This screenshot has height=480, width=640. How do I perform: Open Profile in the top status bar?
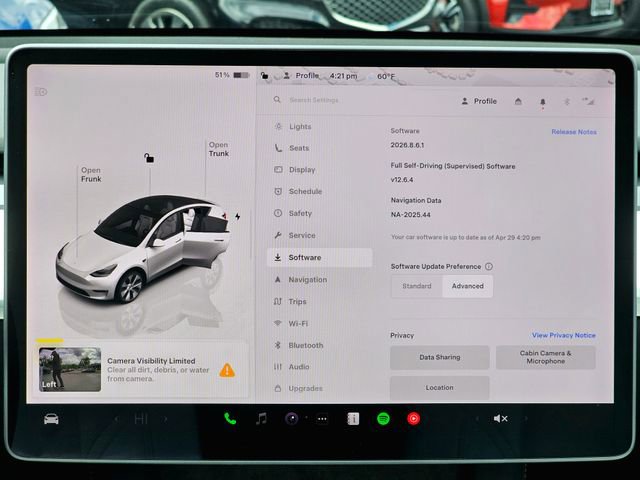(x=301, y=76)
